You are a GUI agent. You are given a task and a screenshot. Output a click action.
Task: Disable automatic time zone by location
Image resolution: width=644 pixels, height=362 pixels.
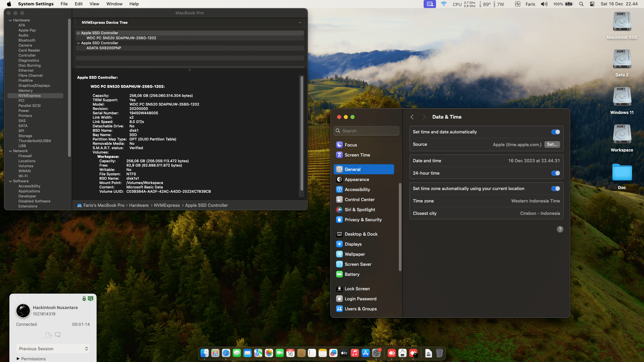click(x=555, y=188)
